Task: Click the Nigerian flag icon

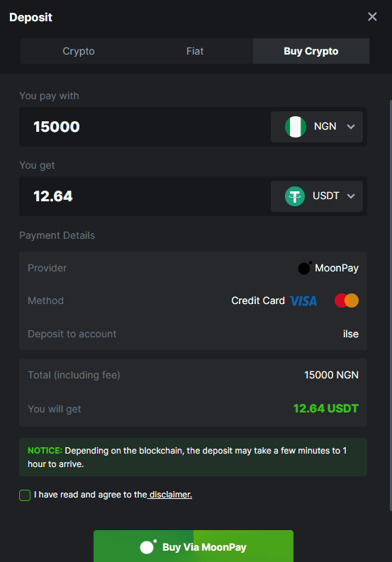Action: [295, 127]
